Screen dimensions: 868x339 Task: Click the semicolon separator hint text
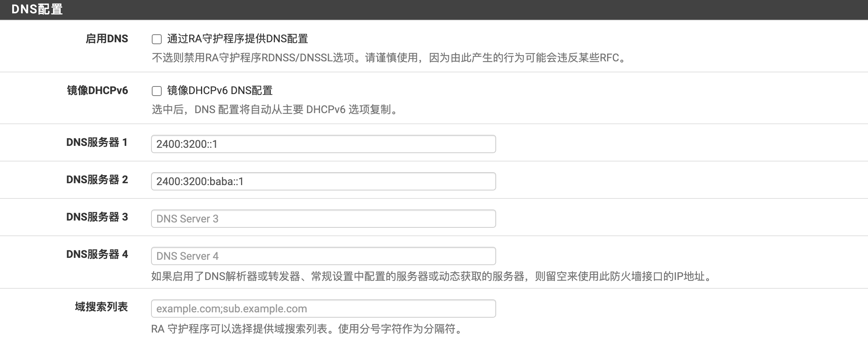click(x=307, y=329)
